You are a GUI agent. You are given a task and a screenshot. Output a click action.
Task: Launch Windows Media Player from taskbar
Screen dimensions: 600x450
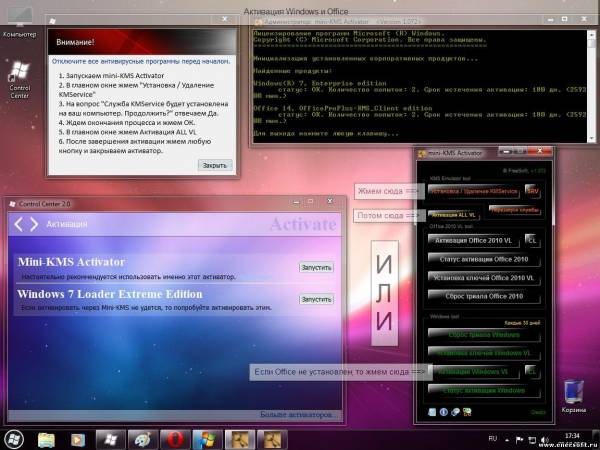[x=78, y=440]
